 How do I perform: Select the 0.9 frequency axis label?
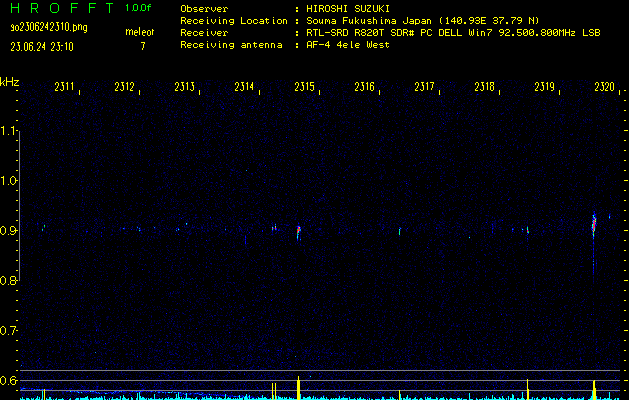pyautogui.click(x=9, y=231)
